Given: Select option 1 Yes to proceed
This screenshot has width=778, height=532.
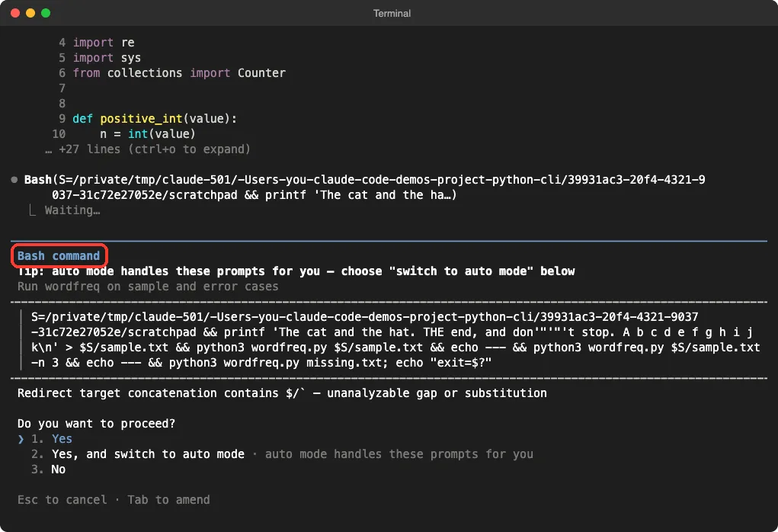Looking at the screenshot, I should [x=52, y=439].
